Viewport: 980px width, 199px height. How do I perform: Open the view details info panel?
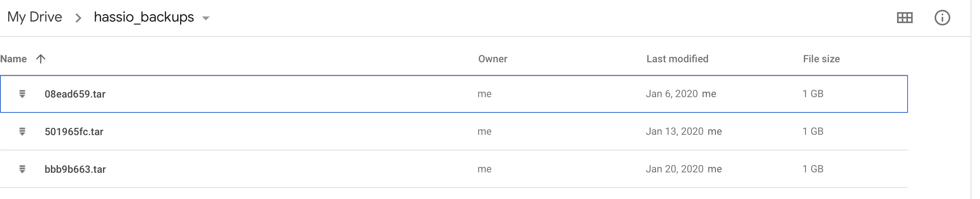pos(942,18)
